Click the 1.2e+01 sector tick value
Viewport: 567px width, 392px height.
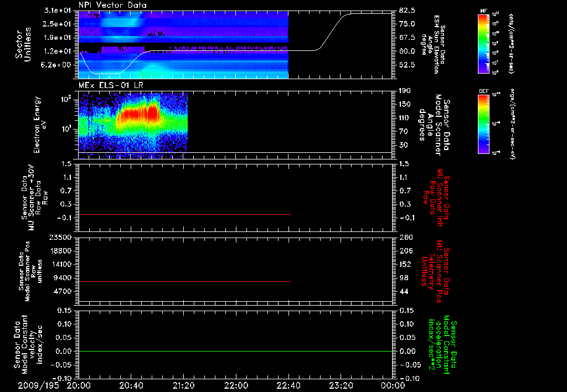tap(58, 51)
